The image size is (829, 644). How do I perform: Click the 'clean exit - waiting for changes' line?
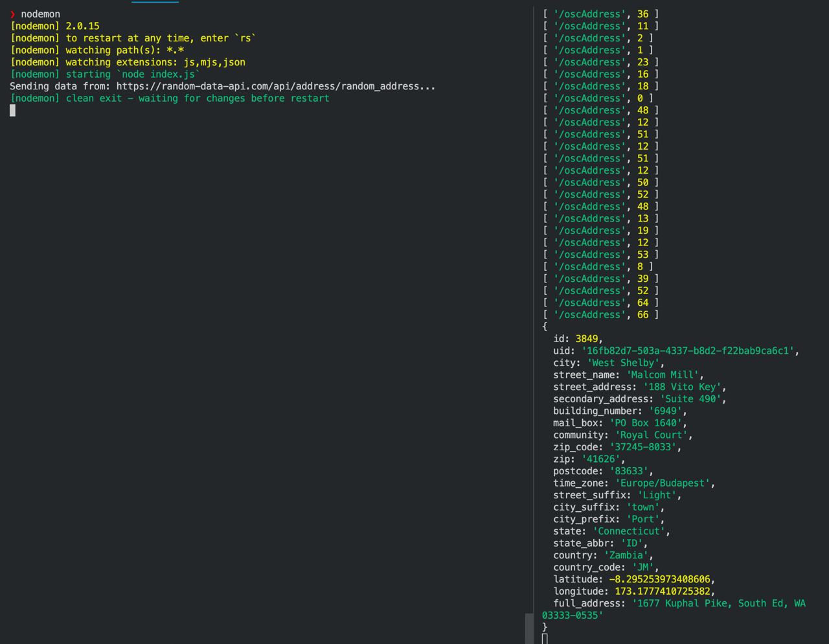tap(170, 98)
